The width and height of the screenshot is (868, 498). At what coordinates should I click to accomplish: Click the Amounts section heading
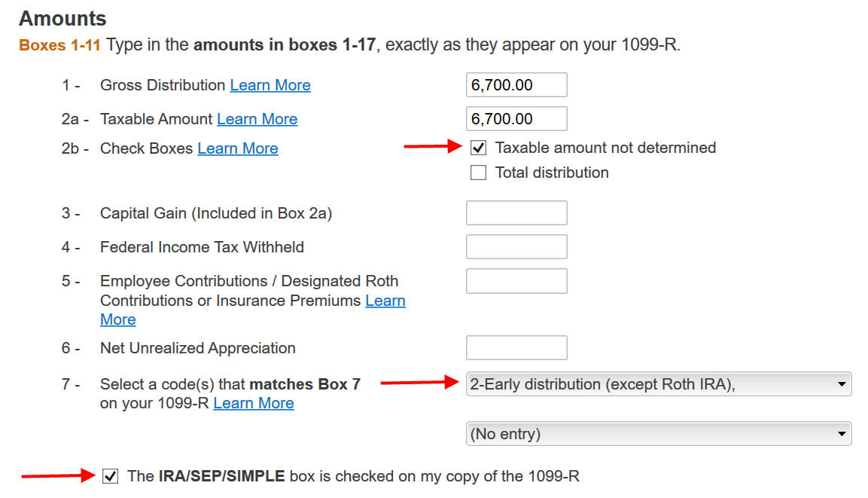coord(62,18)
